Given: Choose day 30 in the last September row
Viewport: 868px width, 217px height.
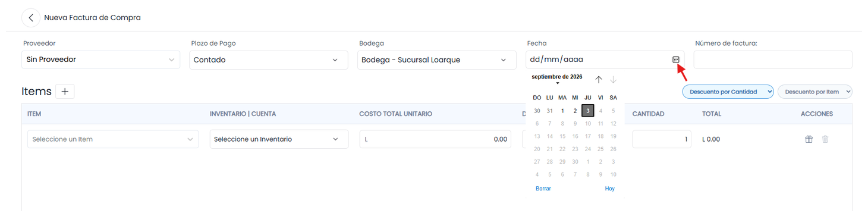Looking at the screenshot, I should pos(575,162).
